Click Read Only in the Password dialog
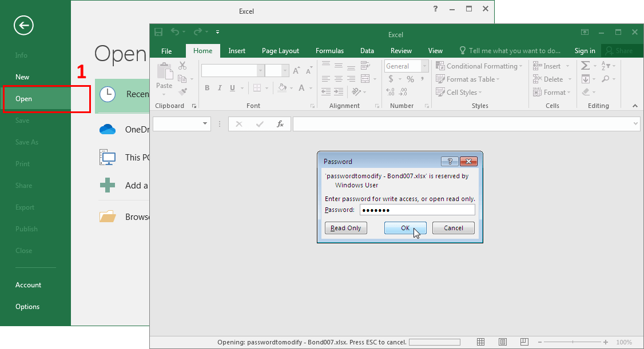The width and height of the screenshot is (644, 349). (346, 228)
